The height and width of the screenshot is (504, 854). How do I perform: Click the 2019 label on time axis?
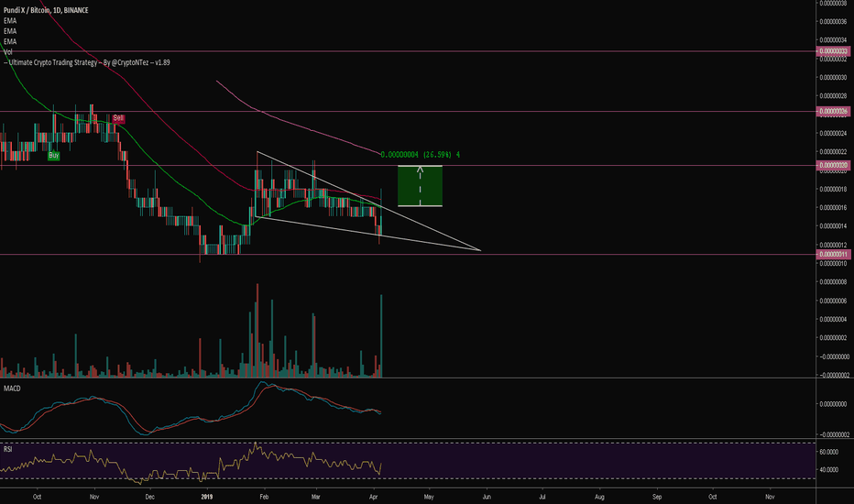[206, 497]
